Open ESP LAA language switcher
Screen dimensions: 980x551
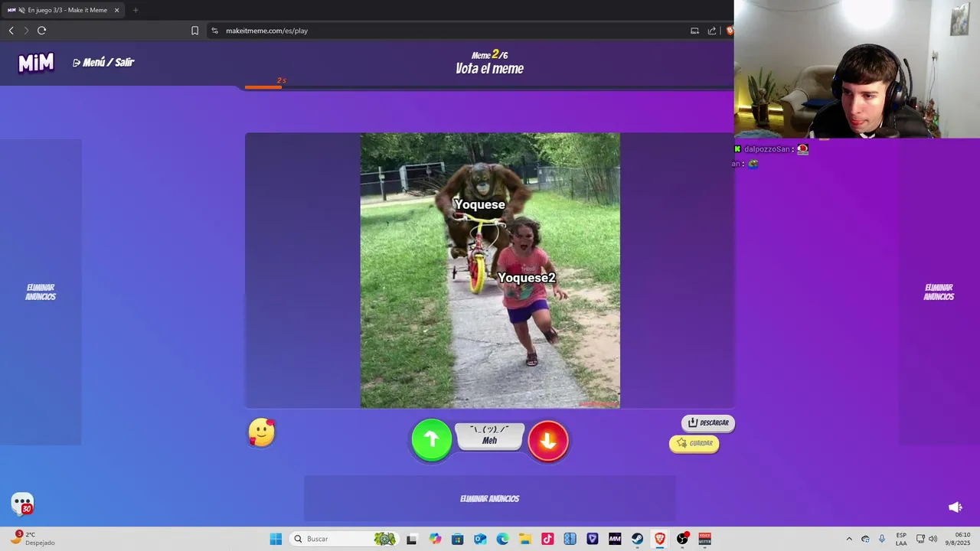901,539
